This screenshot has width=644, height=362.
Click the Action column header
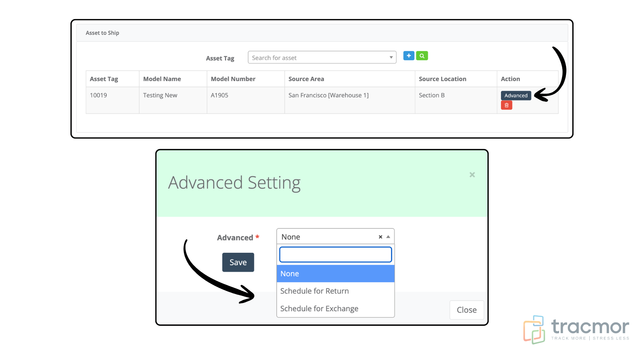pos(527,79)
